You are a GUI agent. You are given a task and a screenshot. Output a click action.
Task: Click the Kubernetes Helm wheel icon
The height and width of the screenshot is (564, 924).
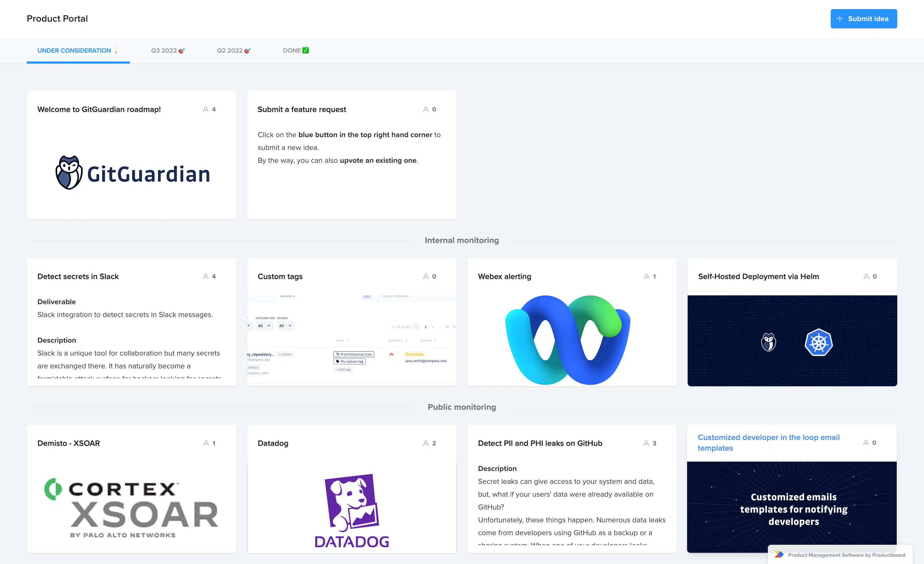[819, 342]
